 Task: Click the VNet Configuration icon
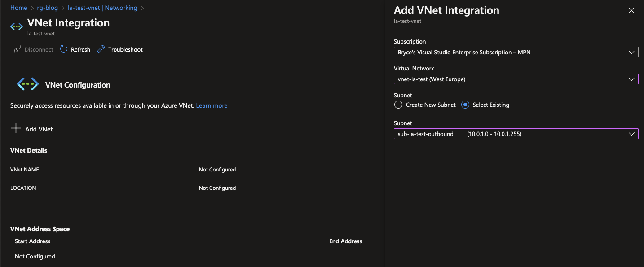(x=28, y=84)
